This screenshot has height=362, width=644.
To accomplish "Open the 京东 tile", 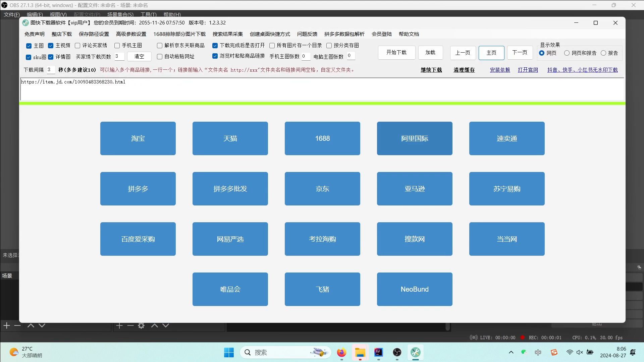I will [322, 189].
